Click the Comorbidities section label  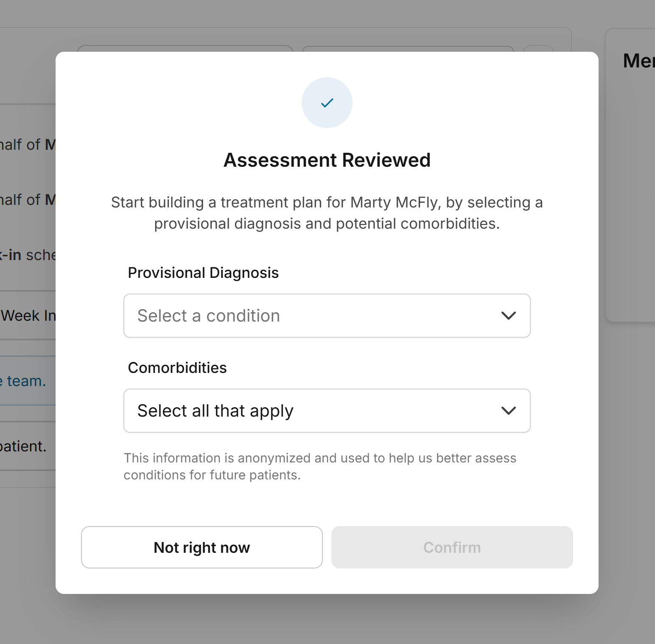pyautogui.click(x=177, y=368)
